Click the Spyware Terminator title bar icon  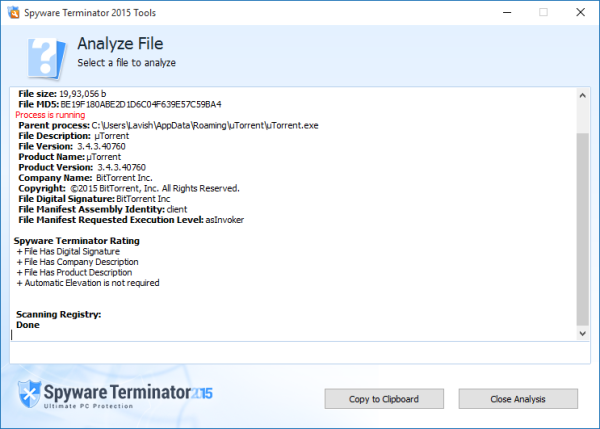point(13,13)
